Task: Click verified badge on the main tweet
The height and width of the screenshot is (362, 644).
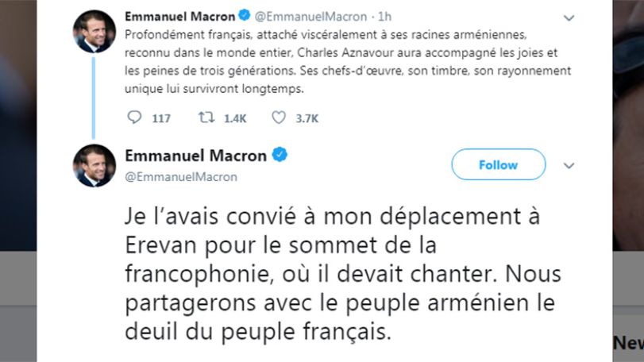Action: click(280, 155)
